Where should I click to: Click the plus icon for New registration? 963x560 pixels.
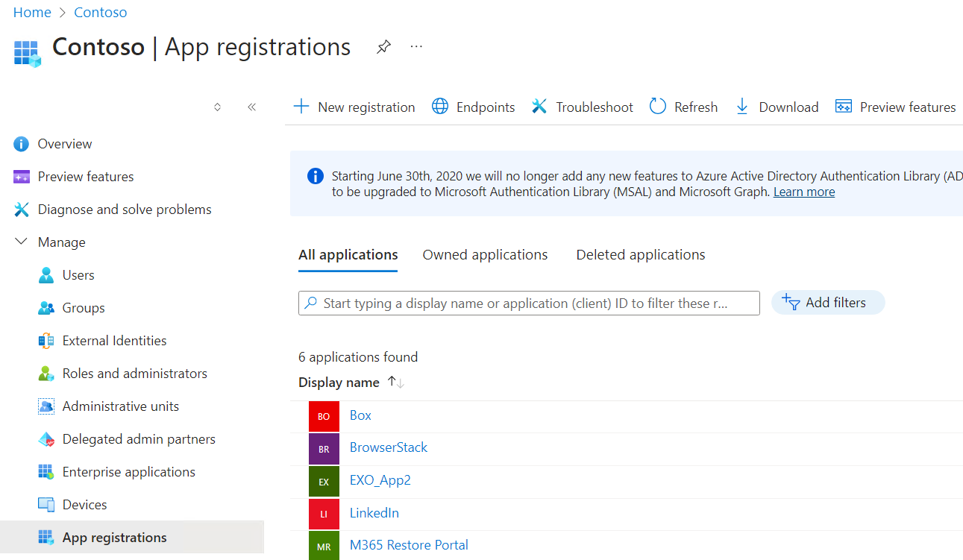301,107
